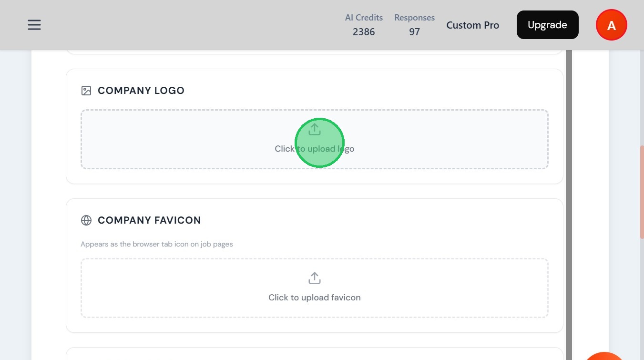
Task: Click the user avatar labeled A
Action: [611, 25]
